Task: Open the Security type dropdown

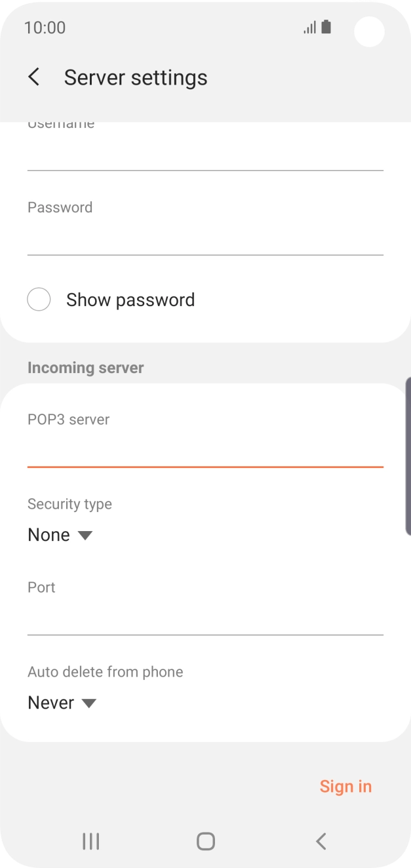Action: (60, 534)
